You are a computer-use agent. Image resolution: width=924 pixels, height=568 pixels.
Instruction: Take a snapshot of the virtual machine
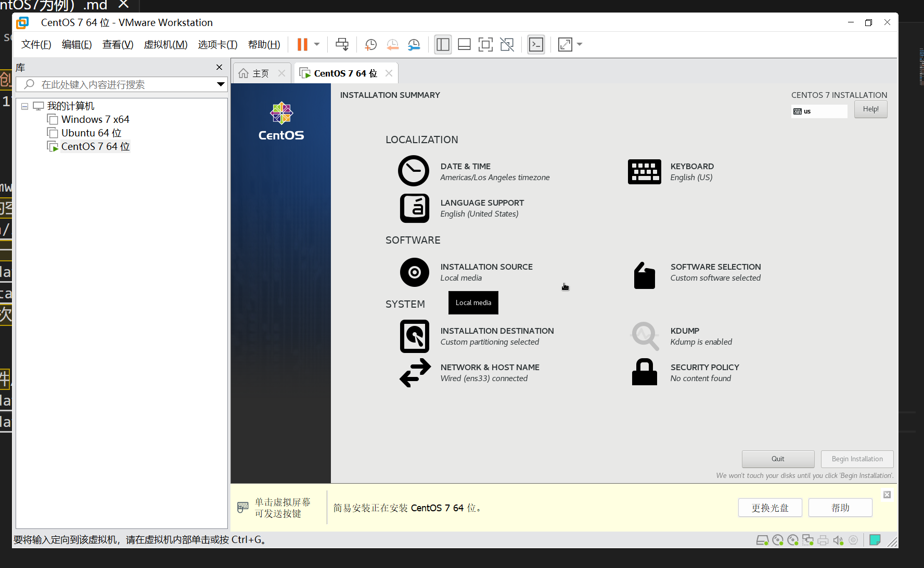point(371,45)
